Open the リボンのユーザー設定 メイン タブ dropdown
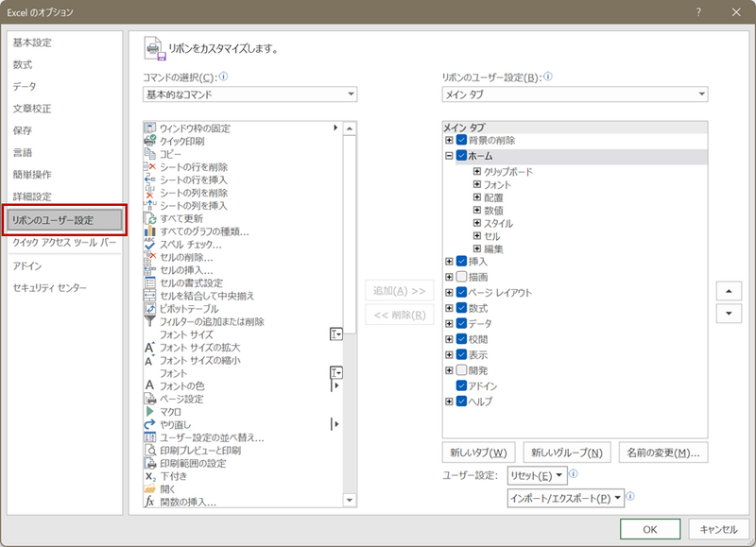 pos(575,94)
